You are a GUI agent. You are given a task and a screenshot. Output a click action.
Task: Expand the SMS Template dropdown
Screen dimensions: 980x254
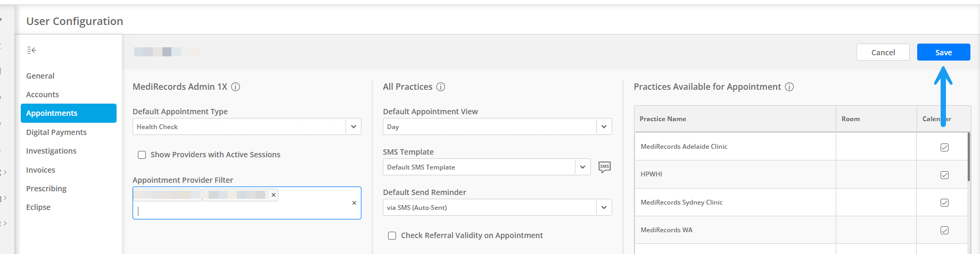pyautogui.click(x=582, y=167)
